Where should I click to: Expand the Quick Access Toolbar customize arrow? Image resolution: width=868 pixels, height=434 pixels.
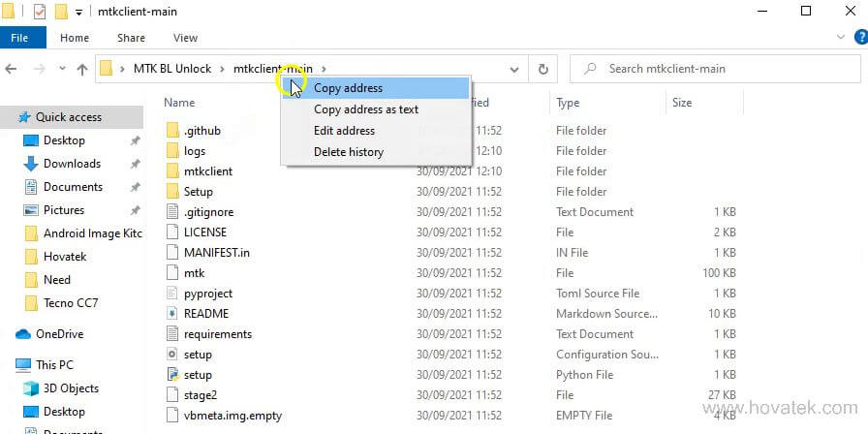[78, 13]
